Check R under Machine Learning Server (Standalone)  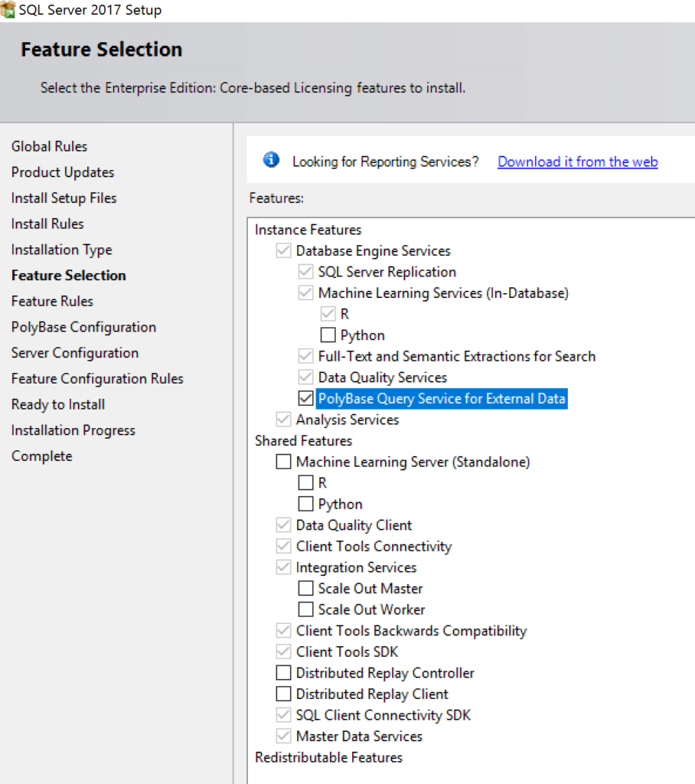305,482
